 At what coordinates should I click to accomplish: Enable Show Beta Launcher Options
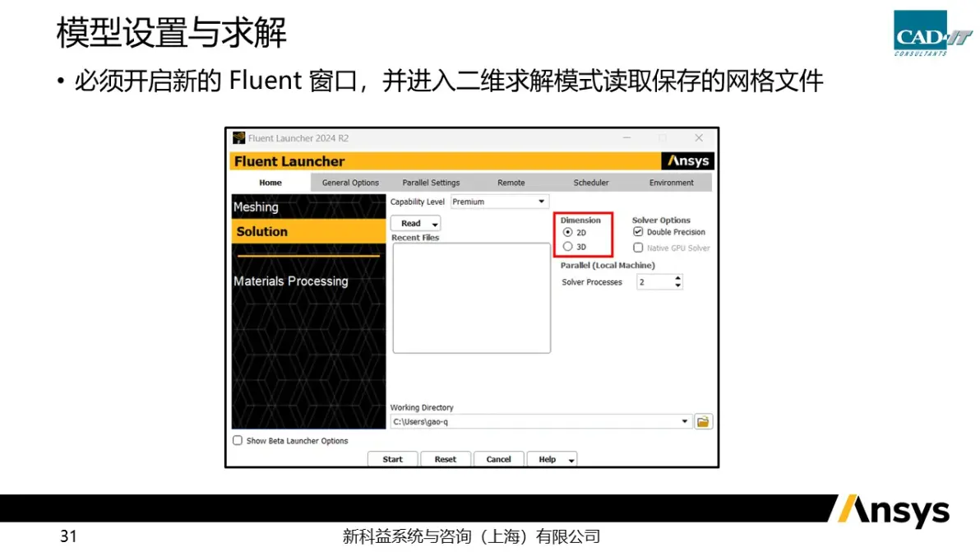point(238,441)
